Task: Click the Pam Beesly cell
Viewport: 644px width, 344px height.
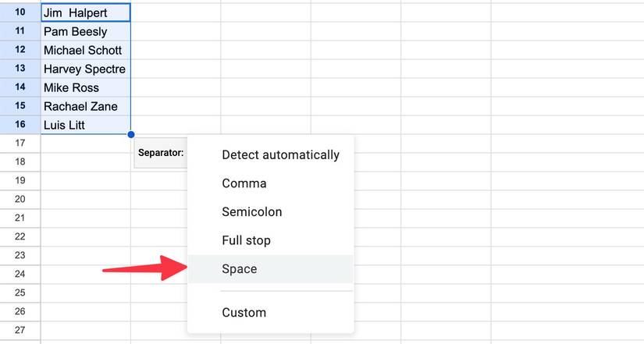Action: (85, 31)
